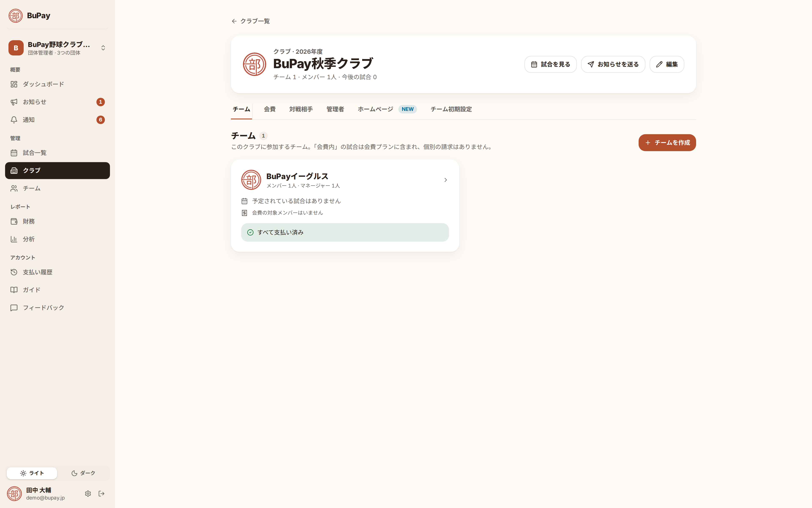The width and height of the screenshot is (812, 508).
Task: Switch to the 対戦相手 tab
Action: [301, 109]
